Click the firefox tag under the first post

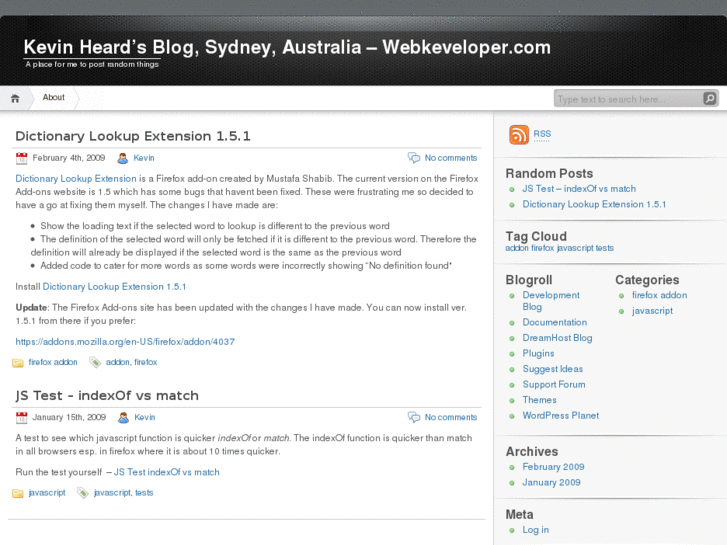[146, 362]
